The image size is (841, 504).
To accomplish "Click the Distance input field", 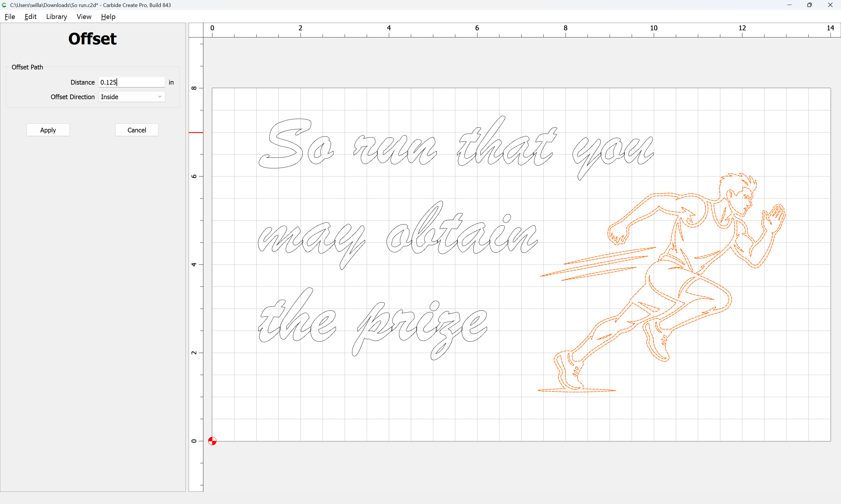I will (132, 82).
